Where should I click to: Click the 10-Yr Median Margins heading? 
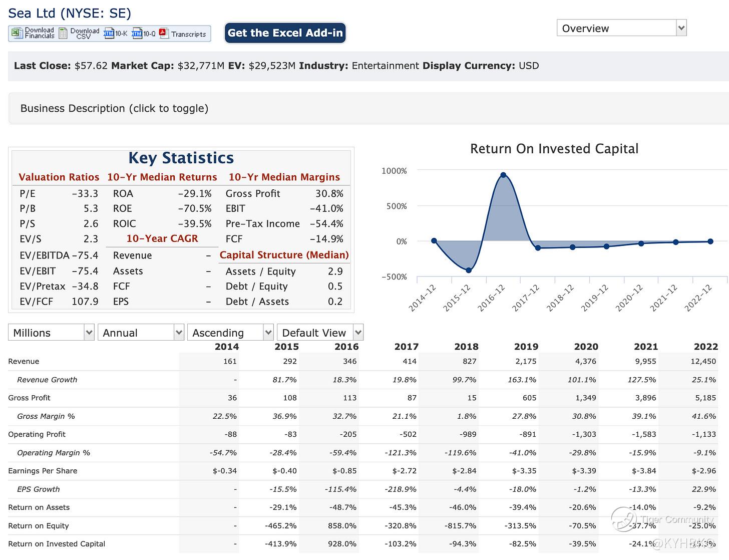click(x=284, y=177)
